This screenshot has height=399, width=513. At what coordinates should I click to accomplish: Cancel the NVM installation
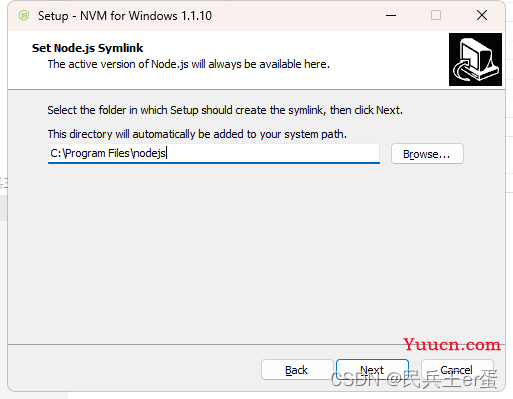tap(457, 370)
